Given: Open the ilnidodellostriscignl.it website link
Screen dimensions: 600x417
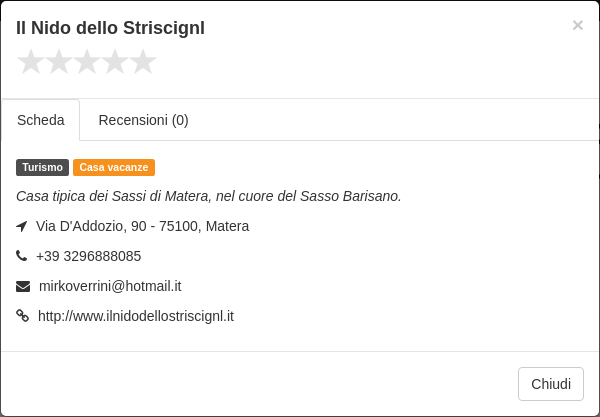Looking at the screenshot, I should tap(136, 316).
